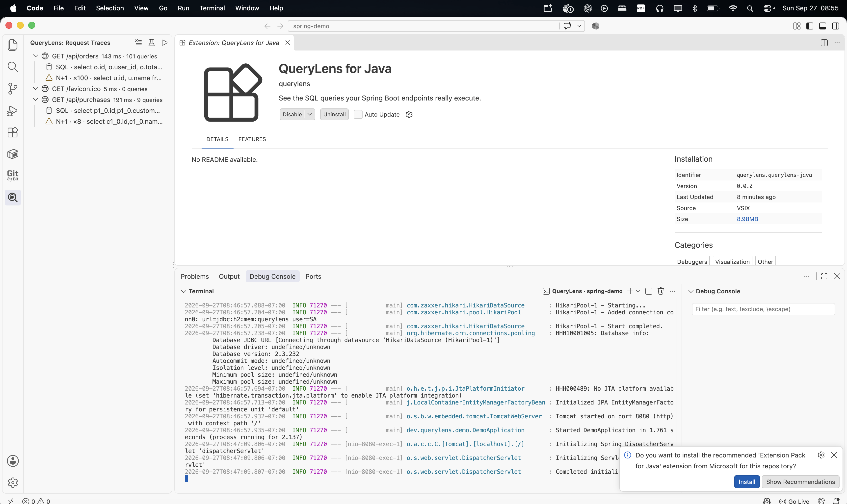Collapse the GET /favicon.ico trace
Screen dimensions: 847x504
pos(35,89)
